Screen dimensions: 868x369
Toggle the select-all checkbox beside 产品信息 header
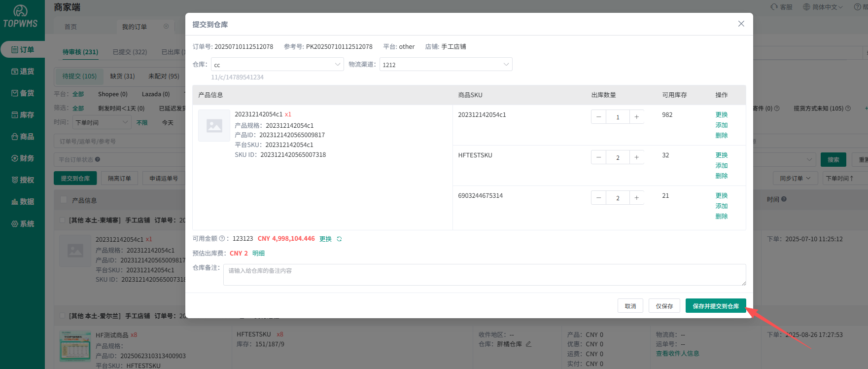point(63,200)
